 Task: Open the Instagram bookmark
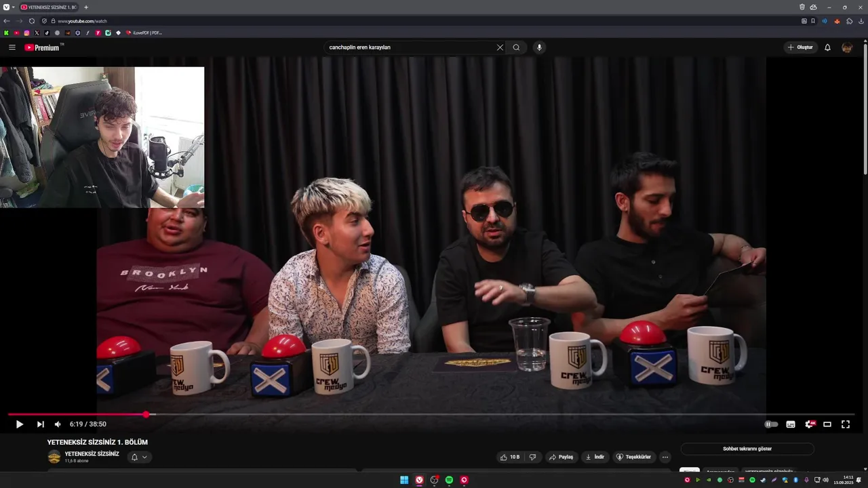point(26,33)
